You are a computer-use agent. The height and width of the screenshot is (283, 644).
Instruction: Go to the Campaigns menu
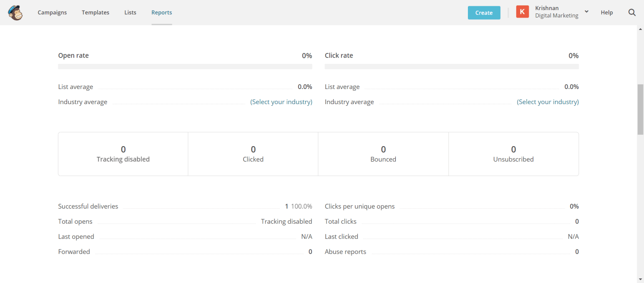coord(52,13)
